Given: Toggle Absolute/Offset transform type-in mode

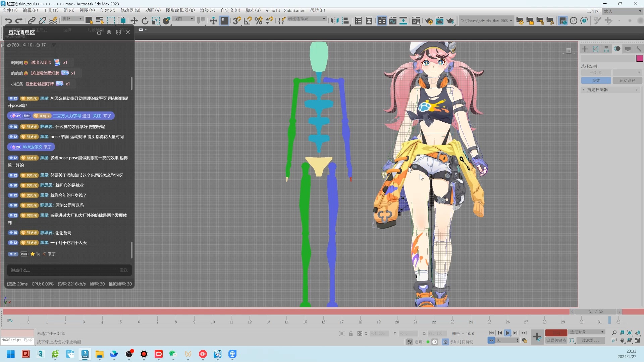Looking at the screenshot, I should click(360, 334).
